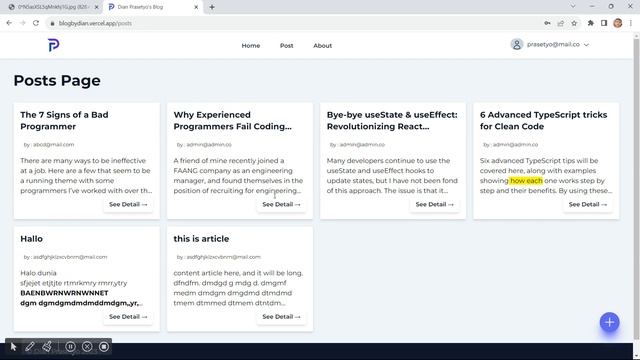
Task: Click the Posts Page heading
Action: [x=57, y=80]
